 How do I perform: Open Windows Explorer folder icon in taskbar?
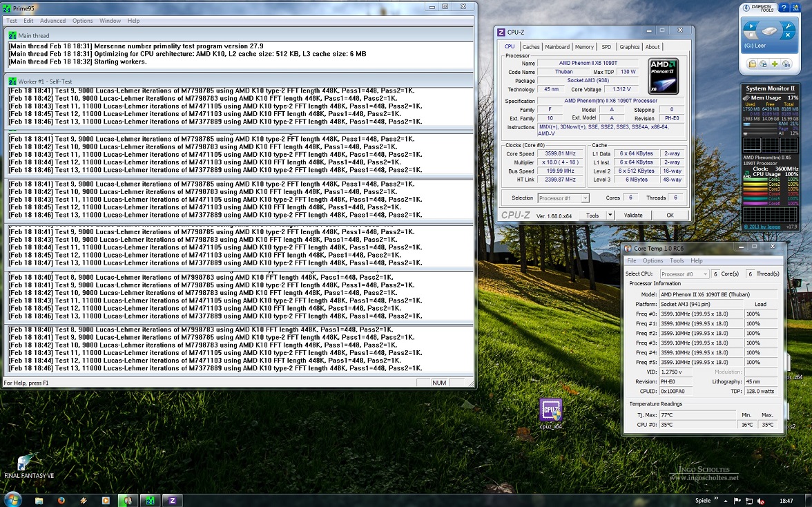[39, 500]
